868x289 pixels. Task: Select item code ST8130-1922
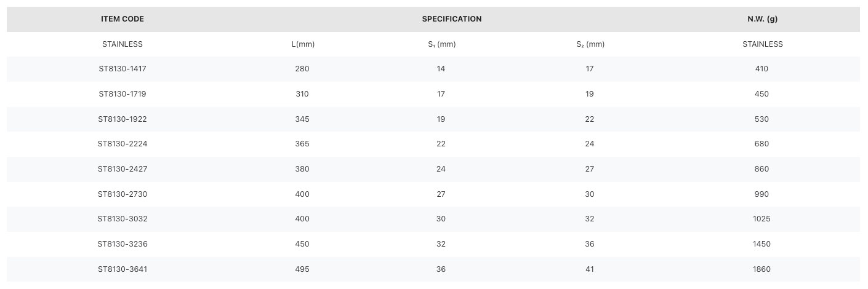pos(123,119)
